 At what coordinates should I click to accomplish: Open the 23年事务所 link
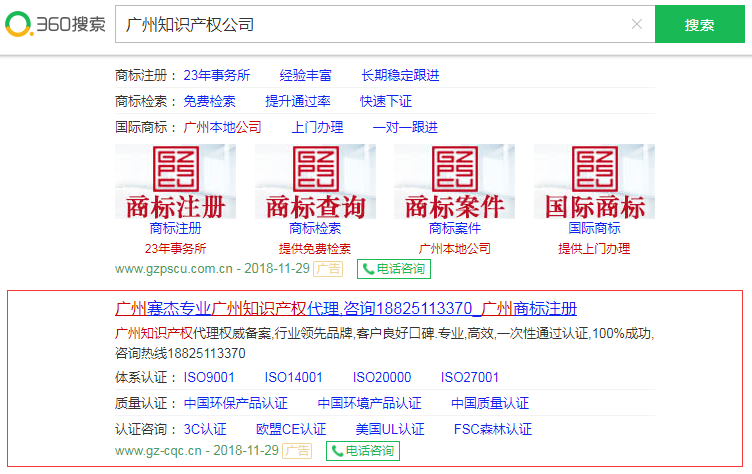(217, 75)
